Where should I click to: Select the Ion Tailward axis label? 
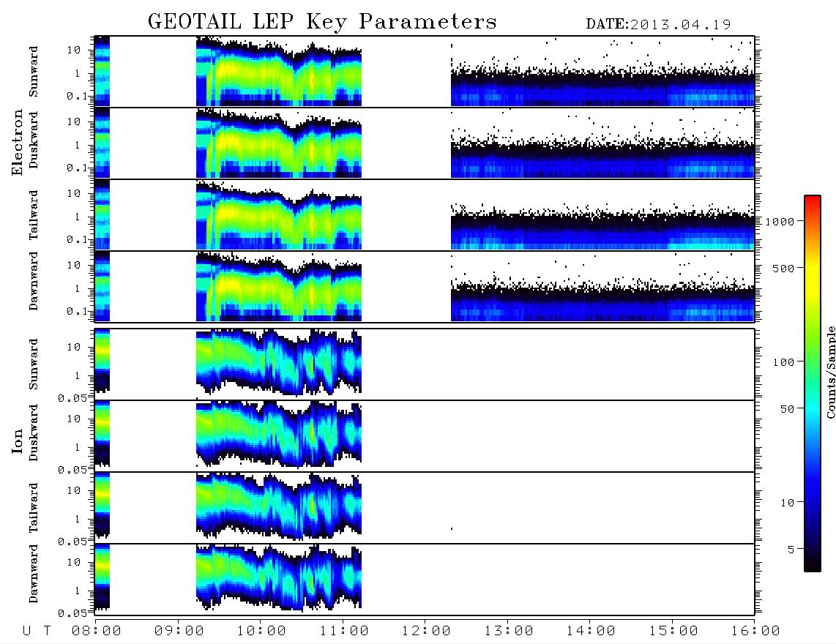point(34,507)
